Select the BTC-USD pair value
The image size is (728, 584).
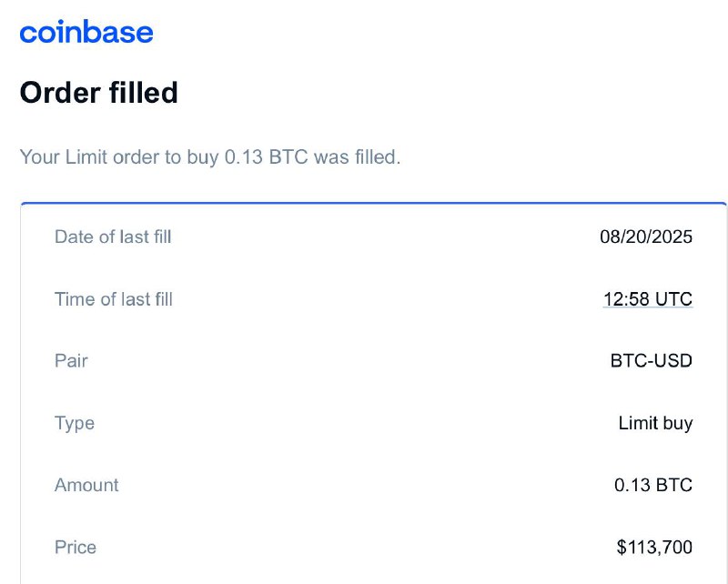click(651, 361)
